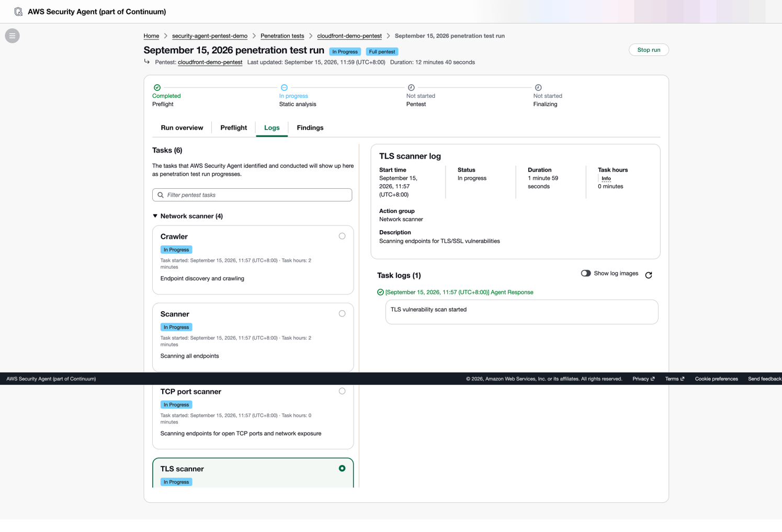Image resolution: width=782 pixels, height=532 pixels.
Task: Open the Findings tab
Action: 310,128
